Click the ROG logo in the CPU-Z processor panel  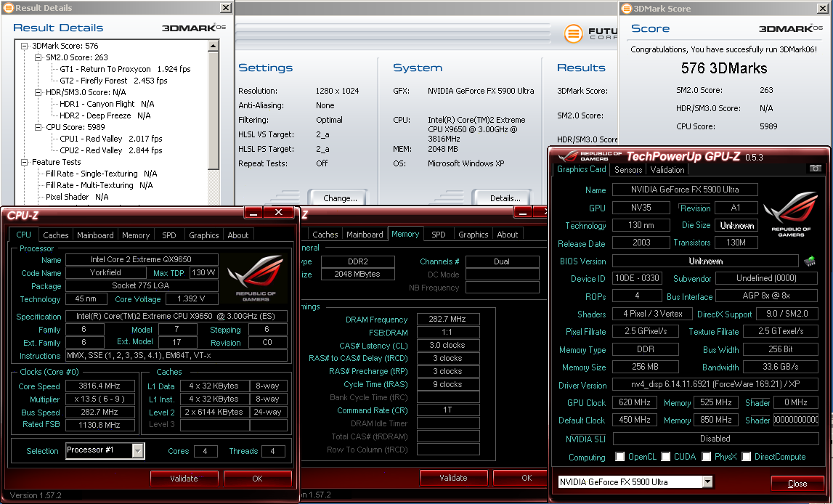pyautogui.click(x=256, y=277)
